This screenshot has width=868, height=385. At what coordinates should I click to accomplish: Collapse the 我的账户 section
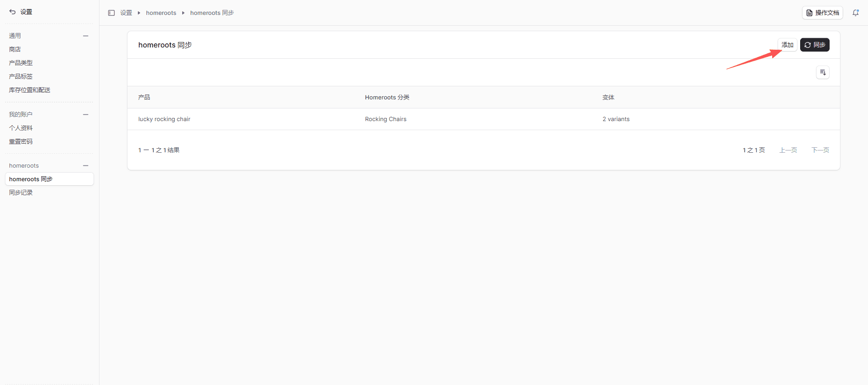point(85,114)
